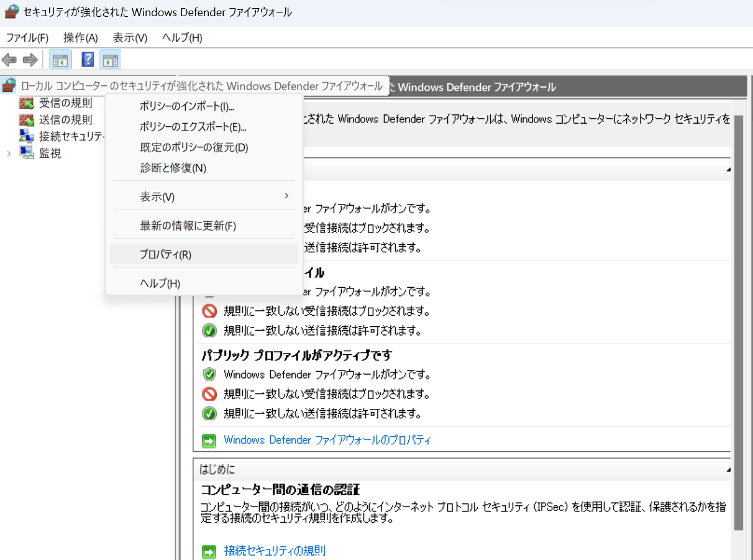The height and width of the screenshot is (560, 753).
Task: Click the 送信の規則 icon in the tree
Action: click(x=27, y=120)
